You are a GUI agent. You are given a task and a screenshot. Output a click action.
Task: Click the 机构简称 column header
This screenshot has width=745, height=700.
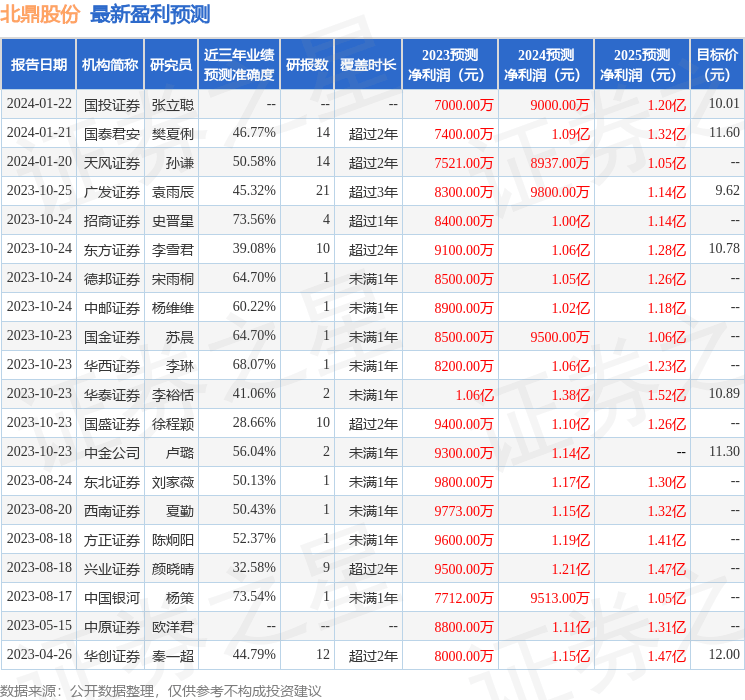110,64
